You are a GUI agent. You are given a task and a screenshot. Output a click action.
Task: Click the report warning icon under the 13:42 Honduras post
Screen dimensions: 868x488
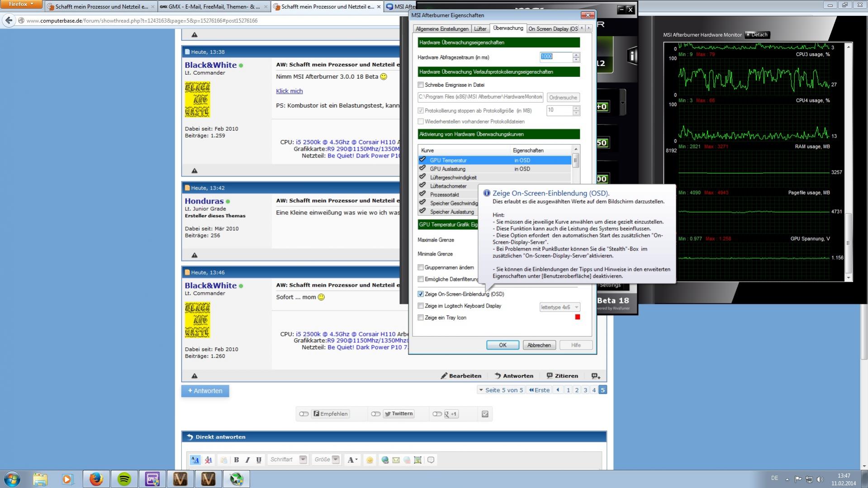pos(194,255)
